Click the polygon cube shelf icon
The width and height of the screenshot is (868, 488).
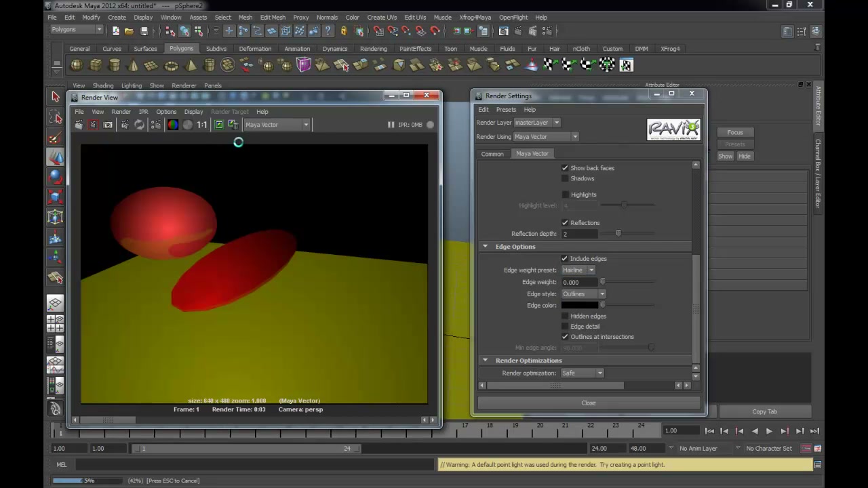click(96, 65)
